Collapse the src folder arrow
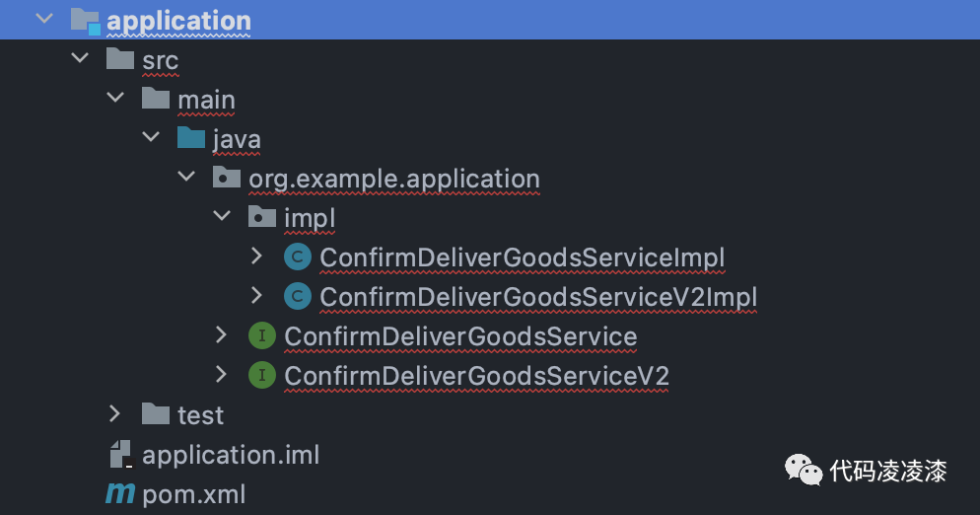Screen dimensions: 980x515 pyautogui.click(x=80, y=59)
